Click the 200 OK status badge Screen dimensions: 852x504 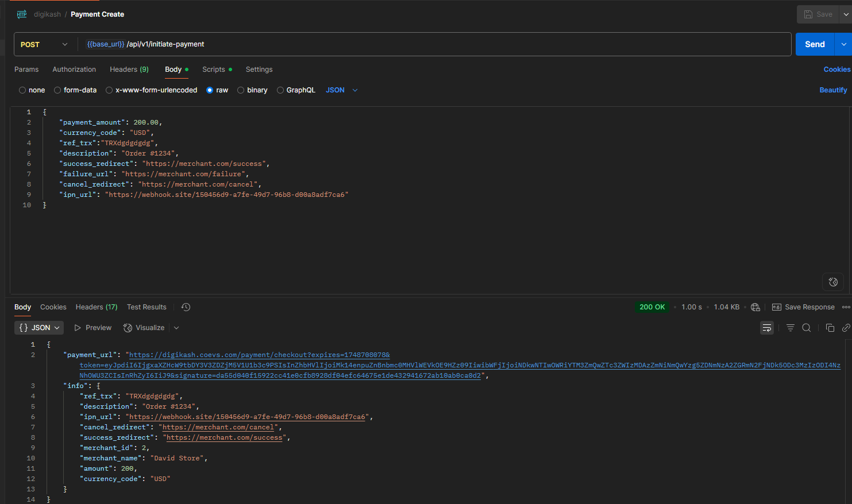pyautogui.click(x=652, y=307)
